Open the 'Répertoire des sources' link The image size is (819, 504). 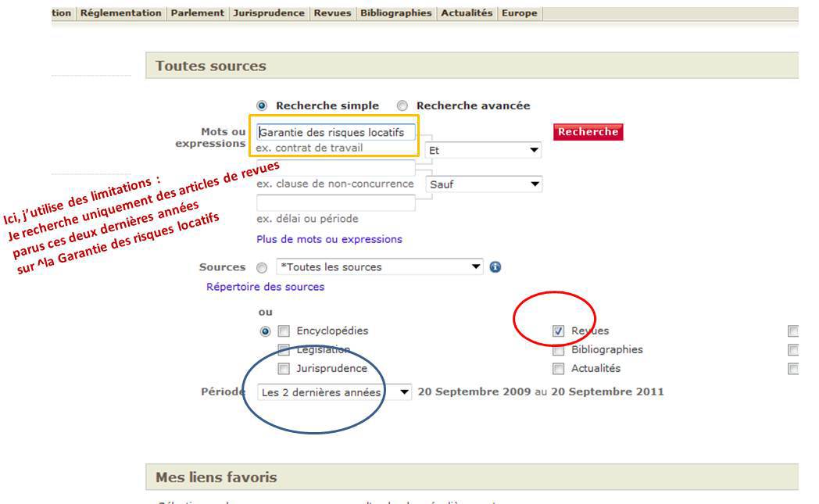[x=265, y=287]
